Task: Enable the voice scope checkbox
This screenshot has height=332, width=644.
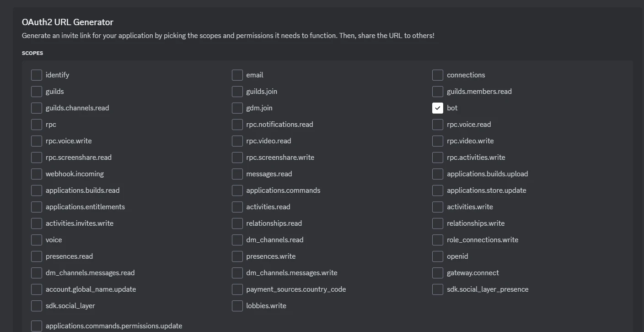Action: pyautogui.click(x=37, y=240)
